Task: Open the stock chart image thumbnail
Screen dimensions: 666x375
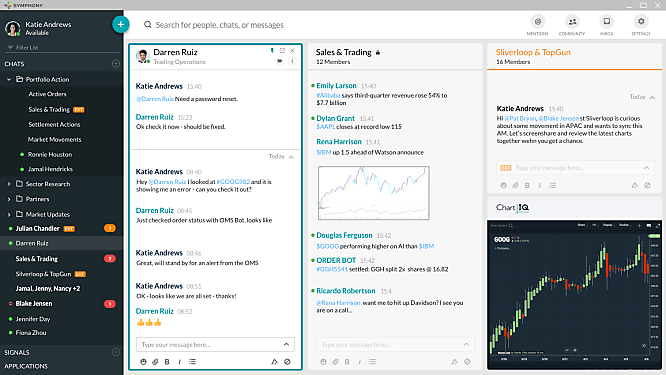Action: coord(374,193)
